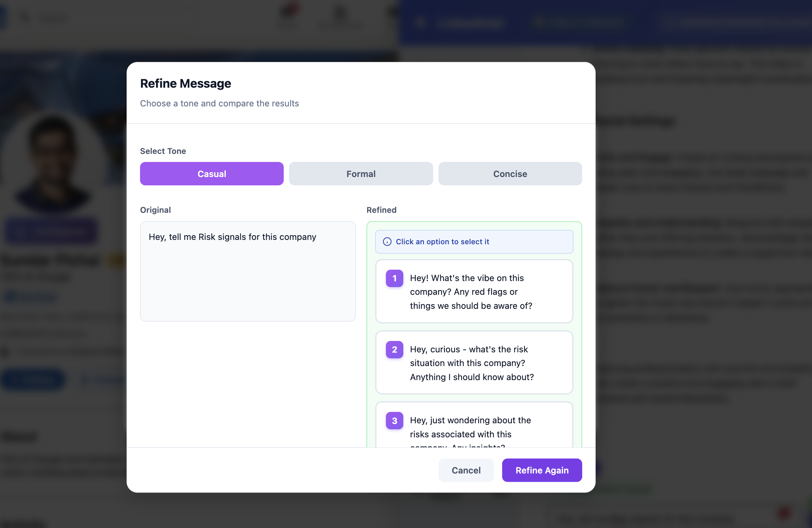Click the "Choose a tone" subtitle text
The width and height of the screenshot is (812, 528).
219,103
